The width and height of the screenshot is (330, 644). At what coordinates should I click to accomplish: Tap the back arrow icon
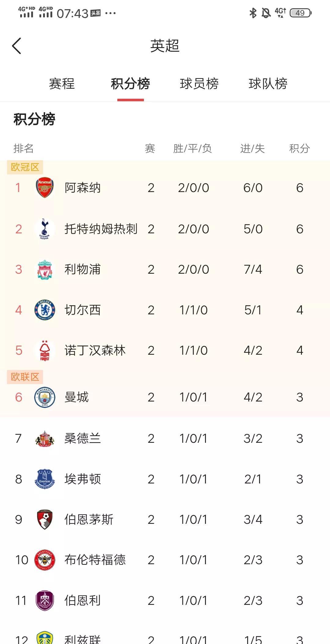pyautogui.click(x=17, y=46)
